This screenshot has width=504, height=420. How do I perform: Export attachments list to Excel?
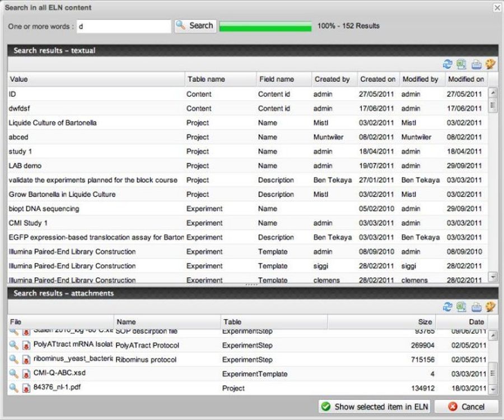click(461, 307)
